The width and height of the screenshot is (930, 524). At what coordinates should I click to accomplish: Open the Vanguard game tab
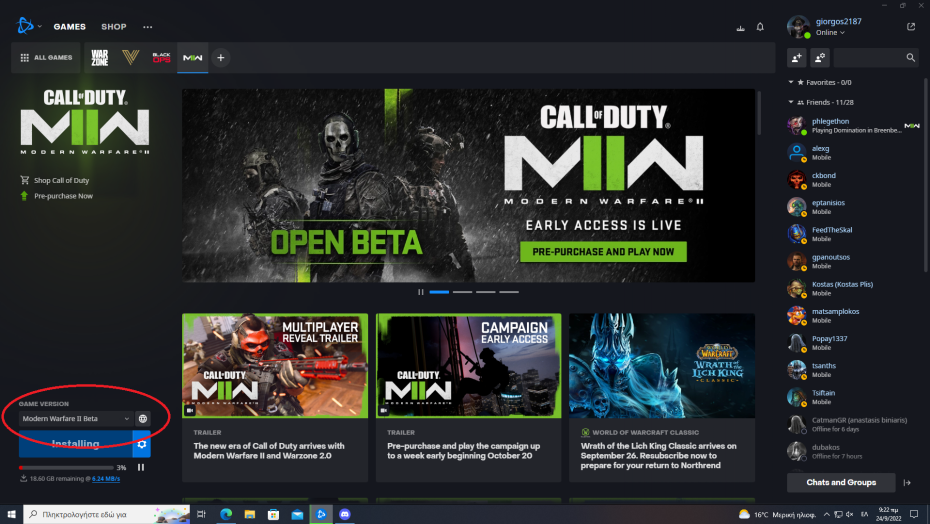tap(130, 58)
